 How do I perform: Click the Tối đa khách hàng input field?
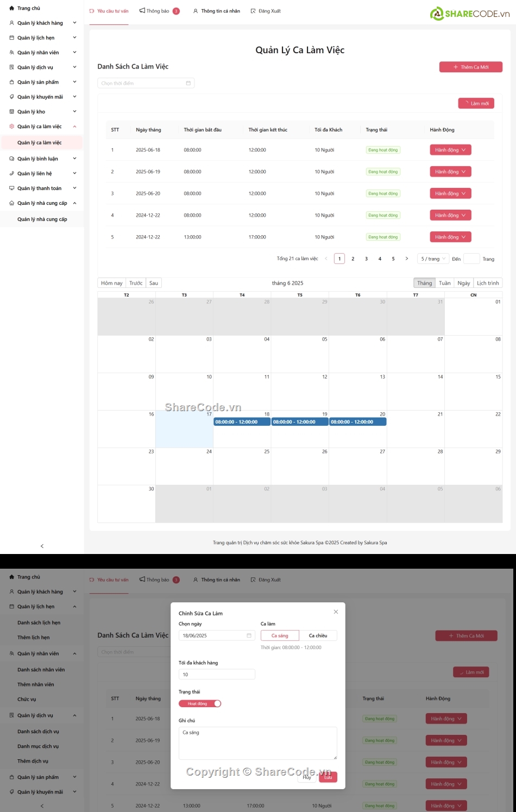pyautogui.click(x=217, y=675)
